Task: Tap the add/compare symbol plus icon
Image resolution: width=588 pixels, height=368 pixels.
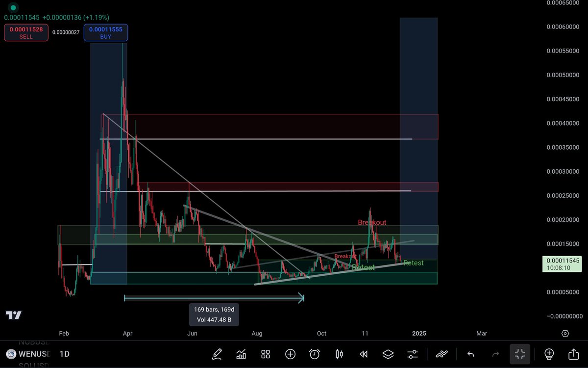Action: pyautogui.click(x=290, y=354)
